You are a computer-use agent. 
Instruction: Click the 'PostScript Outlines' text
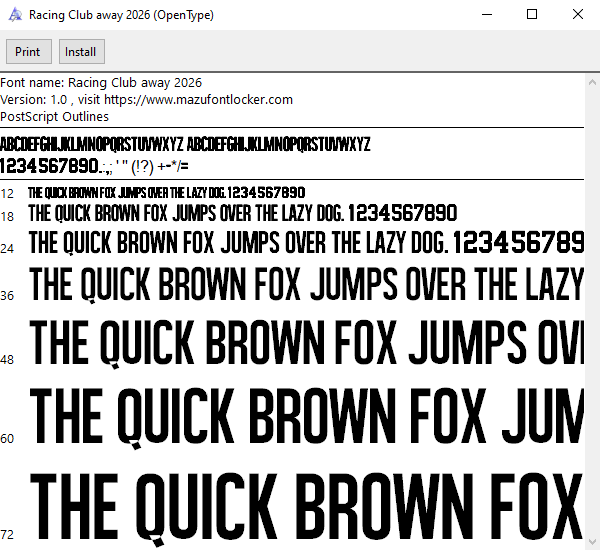point(54,117)
